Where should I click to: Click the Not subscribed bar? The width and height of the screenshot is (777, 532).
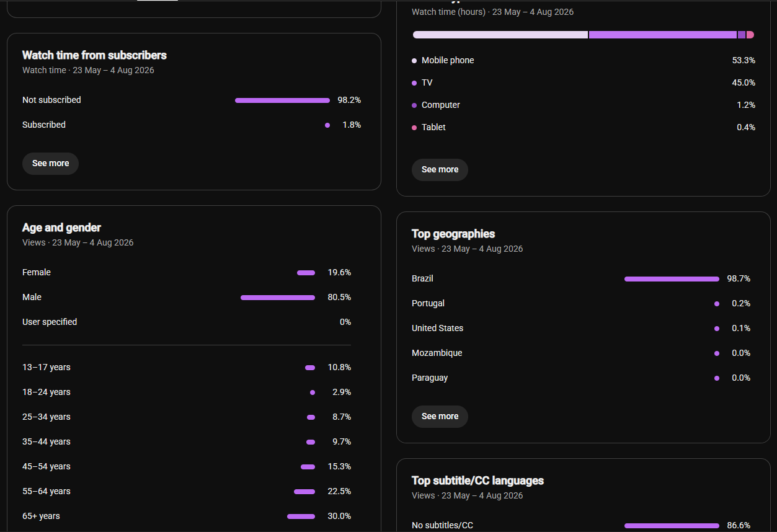pyautogui.click(x=282, y=100)
